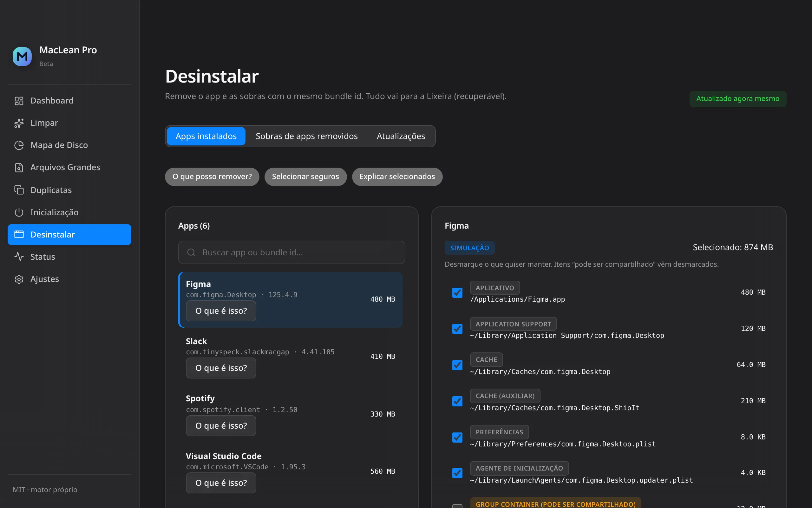Click the Limpar sparkle icon

pyautogui.click(x=19, y=123)
